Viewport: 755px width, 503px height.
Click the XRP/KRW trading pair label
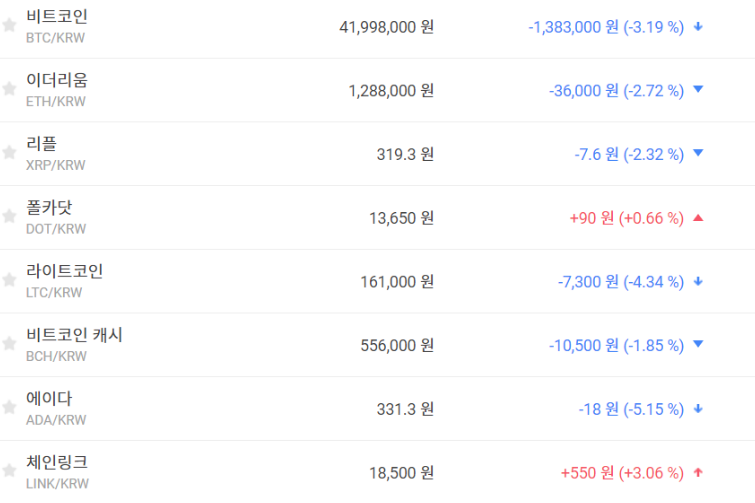(56, 165)
